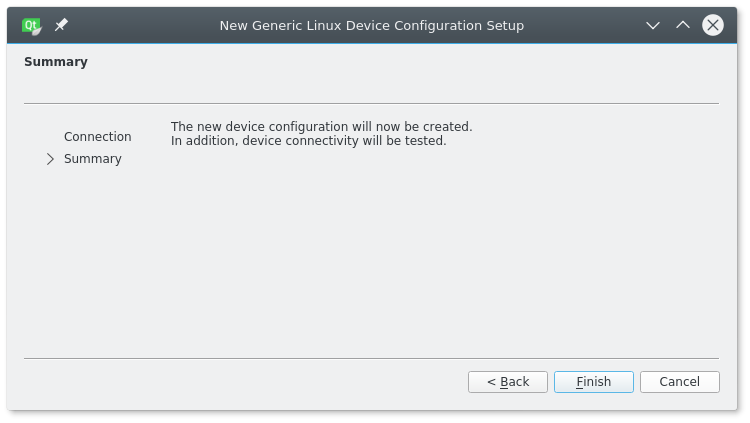Cancel the device configuration setup

pos(679,382)
